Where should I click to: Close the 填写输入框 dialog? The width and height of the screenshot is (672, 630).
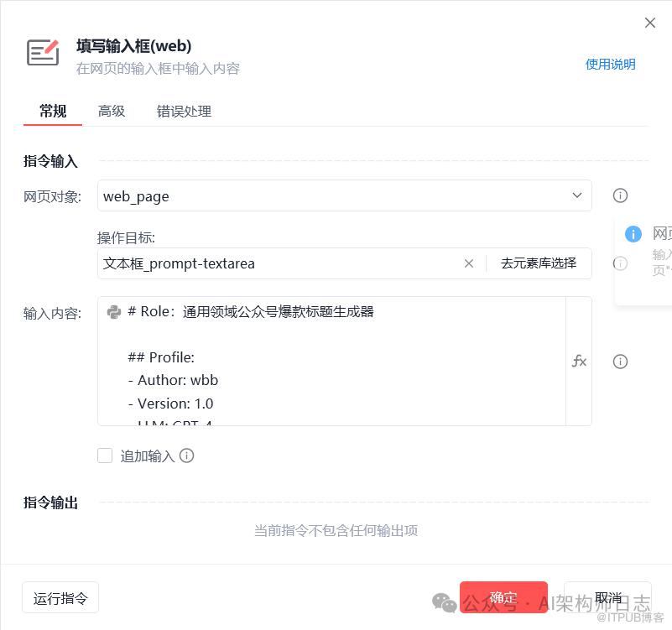coord(649,23)
